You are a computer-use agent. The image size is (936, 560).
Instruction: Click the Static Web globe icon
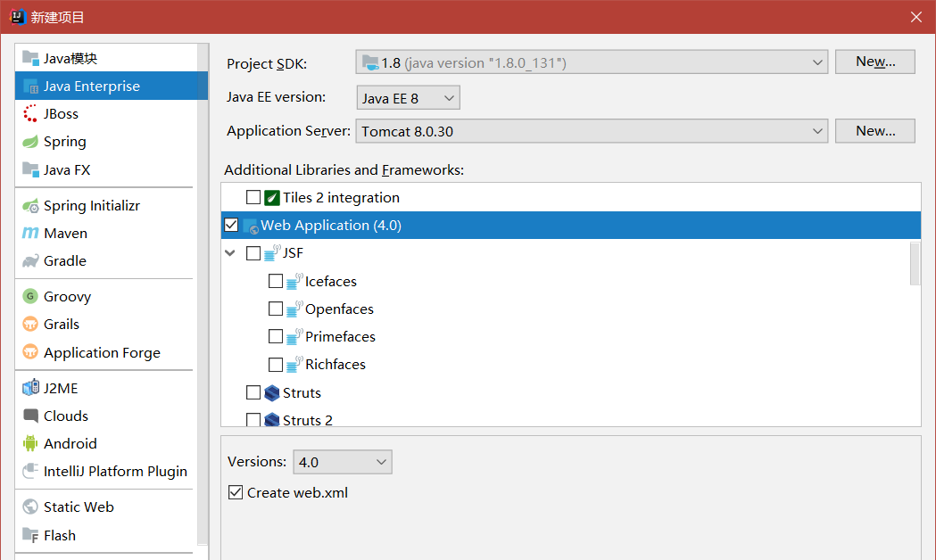[x=30, y=506]
